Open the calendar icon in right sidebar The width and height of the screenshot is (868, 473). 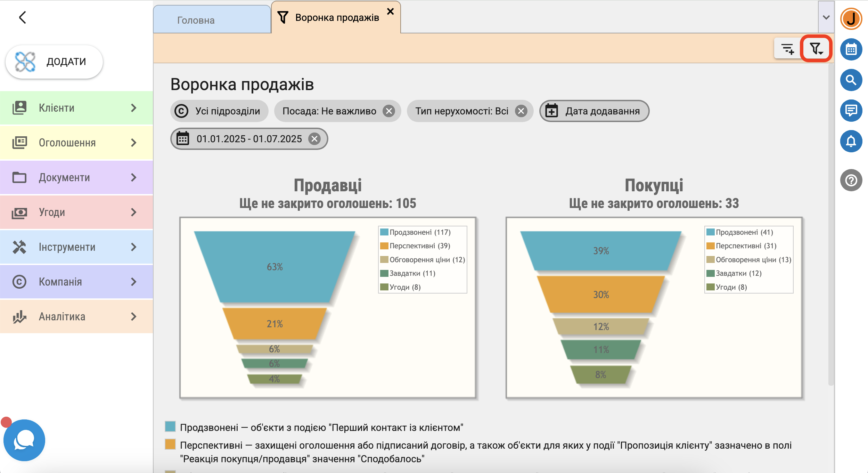(851, 50)
